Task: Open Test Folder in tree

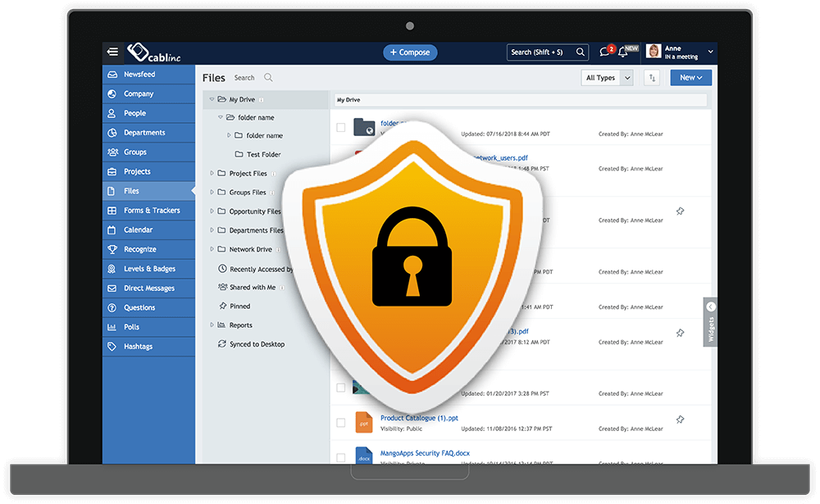Action: [x=263, y=154]
